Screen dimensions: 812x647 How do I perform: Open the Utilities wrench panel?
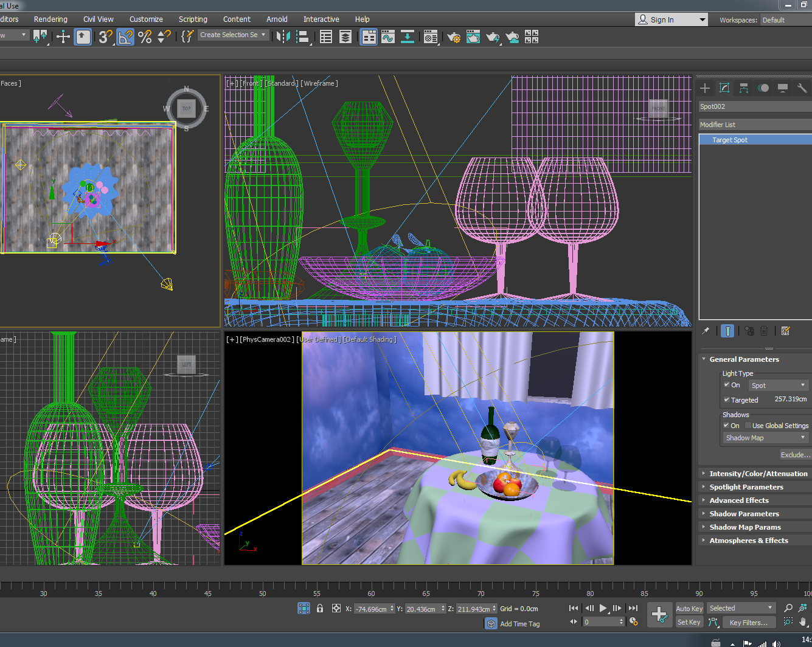[x=802, y=88]
